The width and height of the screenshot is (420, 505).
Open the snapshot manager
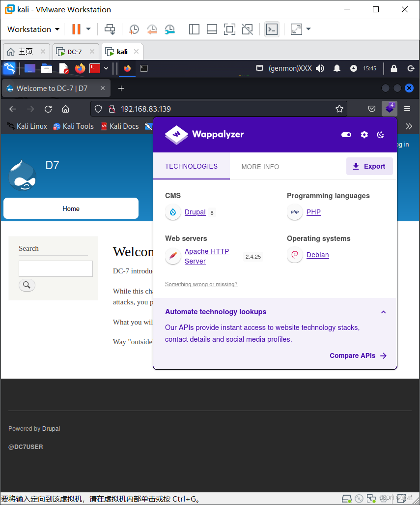[169, 30]
